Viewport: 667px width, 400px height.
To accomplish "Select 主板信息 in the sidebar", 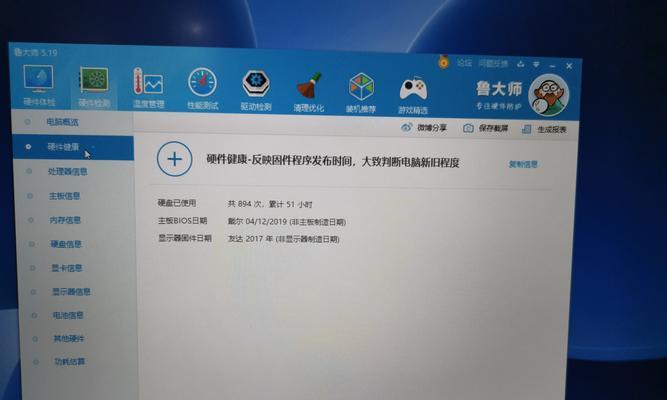I will [x=65, y=196].
